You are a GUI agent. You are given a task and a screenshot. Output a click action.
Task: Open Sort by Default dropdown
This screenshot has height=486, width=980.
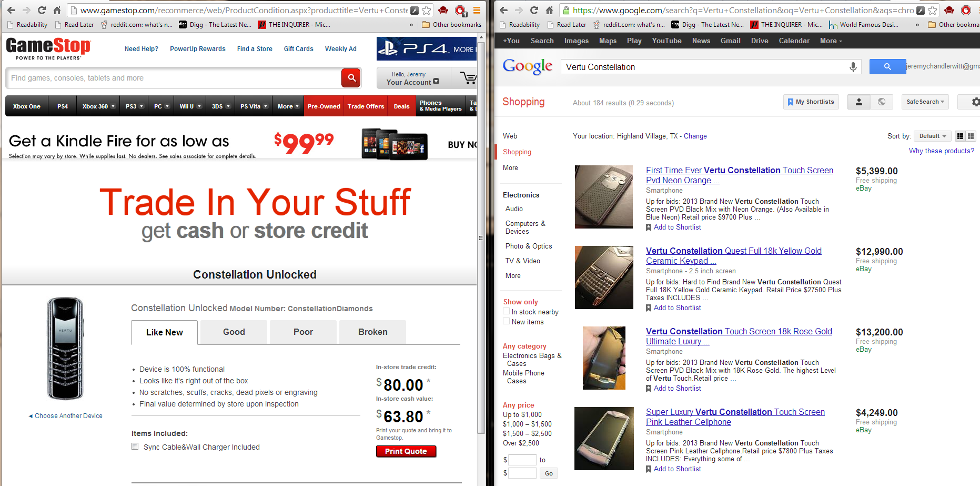click(933, 136)
